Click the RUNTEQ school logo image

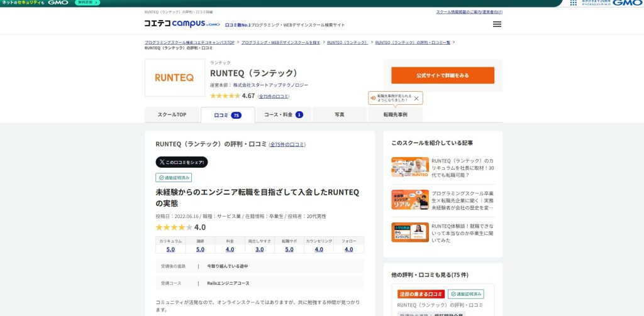175,77
